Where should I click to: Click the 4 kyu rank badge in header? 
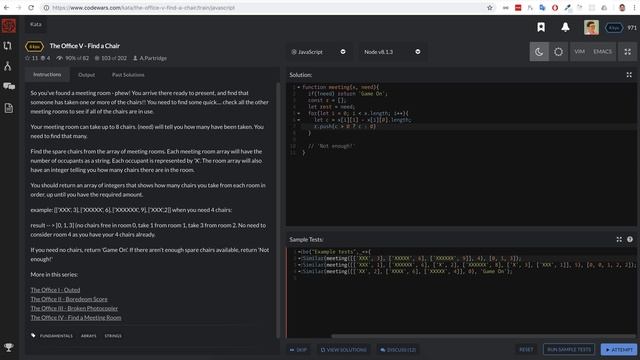(614, 28)
